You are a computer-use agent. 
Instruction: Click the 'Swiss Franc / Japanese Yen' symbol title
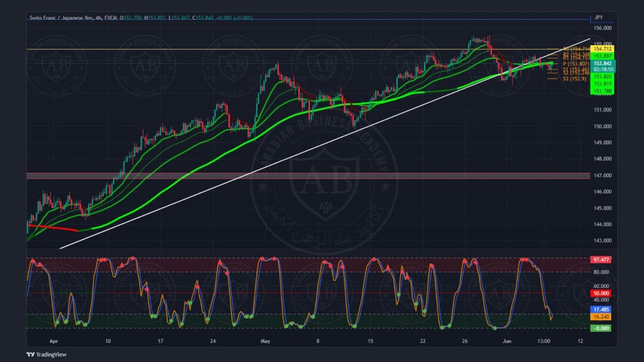(x=61, y=18)
